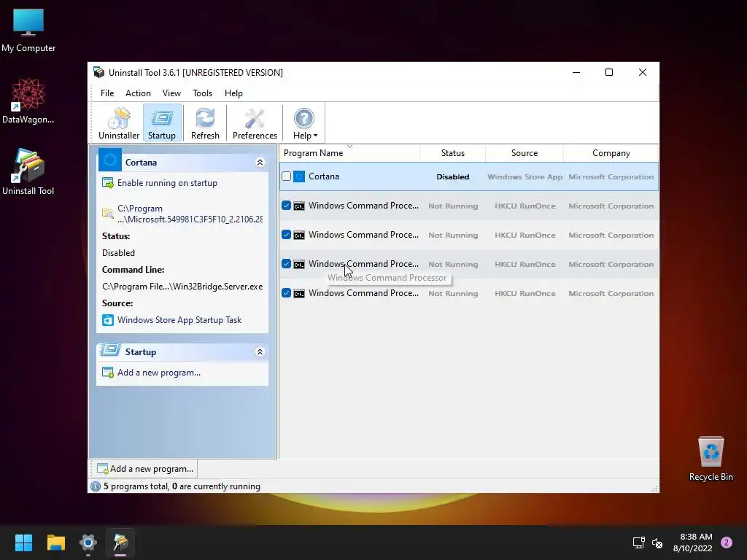Click Add a new program in Startup panel
This screenshot has height=560, width=747.
click(159, 373)
